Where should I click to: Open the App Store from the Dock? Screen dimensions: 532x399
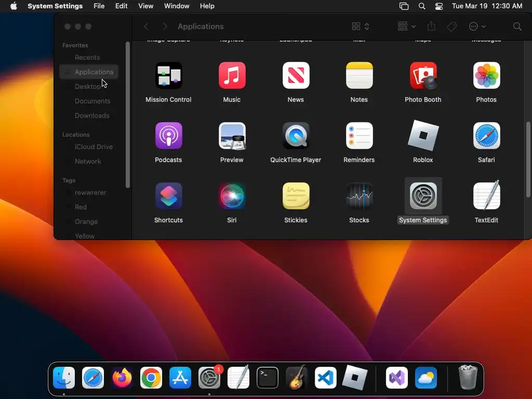pos(180,378)
